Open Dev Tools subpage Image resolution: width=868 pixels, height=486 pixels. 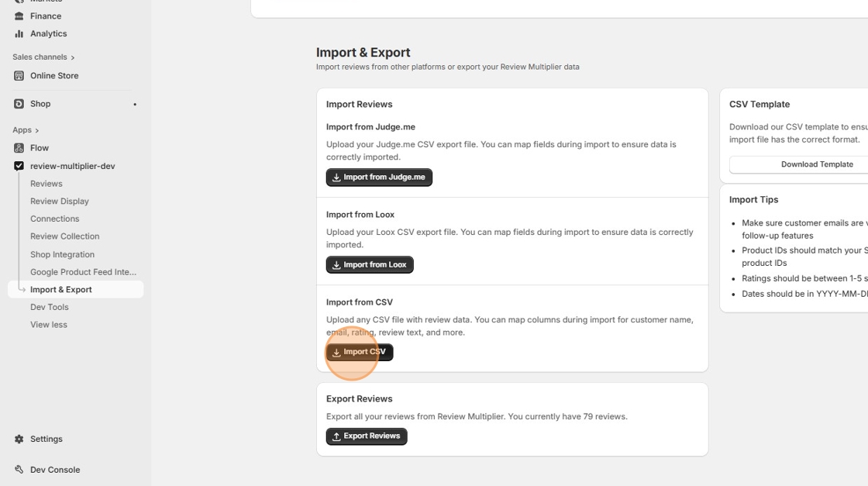pyautogui.click(x=50, y=307)
